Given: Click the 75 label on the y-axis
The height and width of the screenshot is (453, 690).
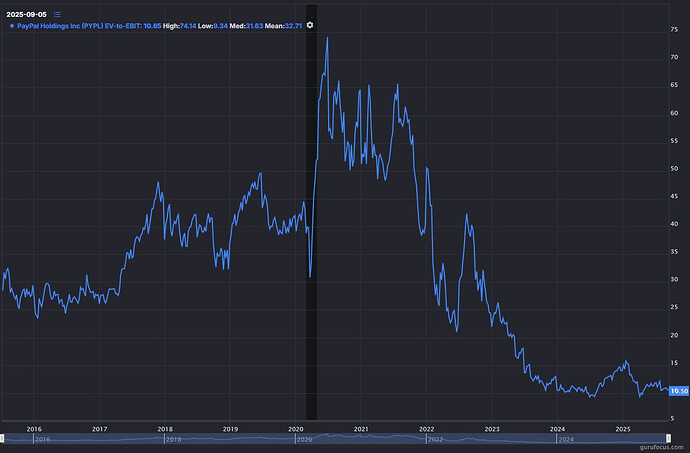Looking at the screenshot, I should tap(675, 31).
